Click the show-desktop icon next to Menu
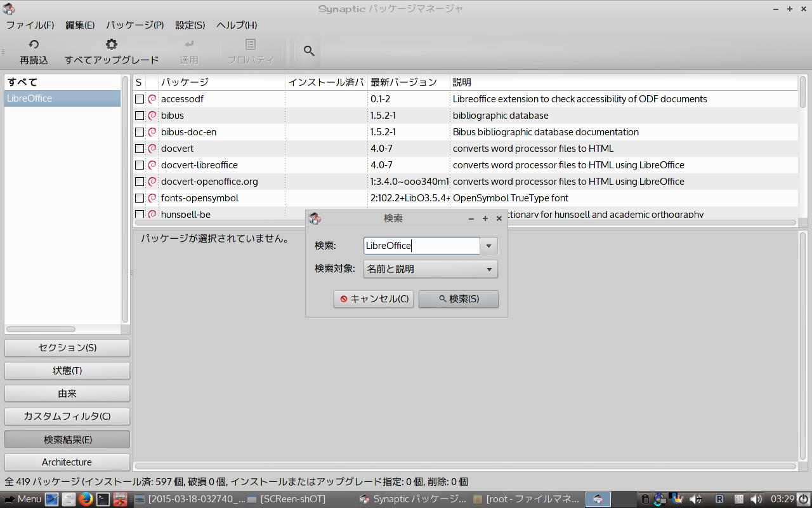The width and height of the screenshot is (812, 508). pyautogui.click(x=52, y=499)
